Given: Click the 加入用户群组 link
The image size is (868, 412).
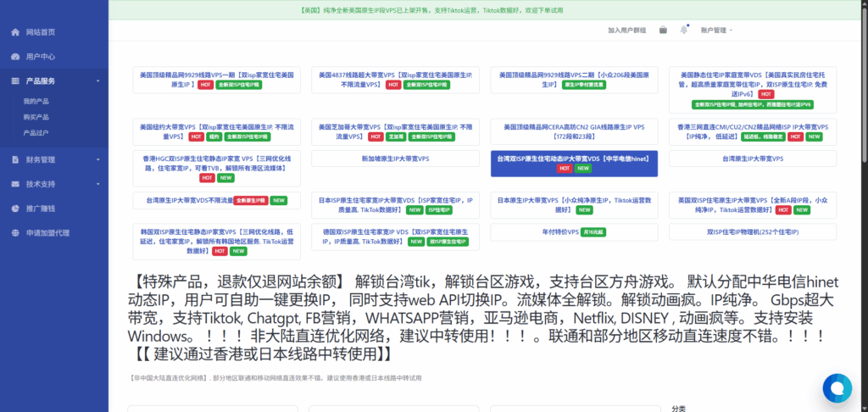Looking at the screenshot, I should [x=626, y=31].
